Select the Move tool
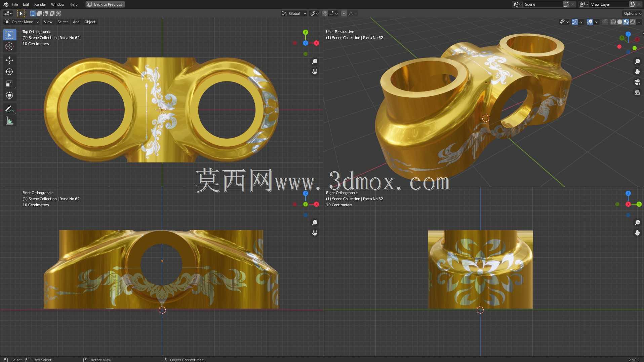This screenshot has width=644, height=362. tap(9, 60)
